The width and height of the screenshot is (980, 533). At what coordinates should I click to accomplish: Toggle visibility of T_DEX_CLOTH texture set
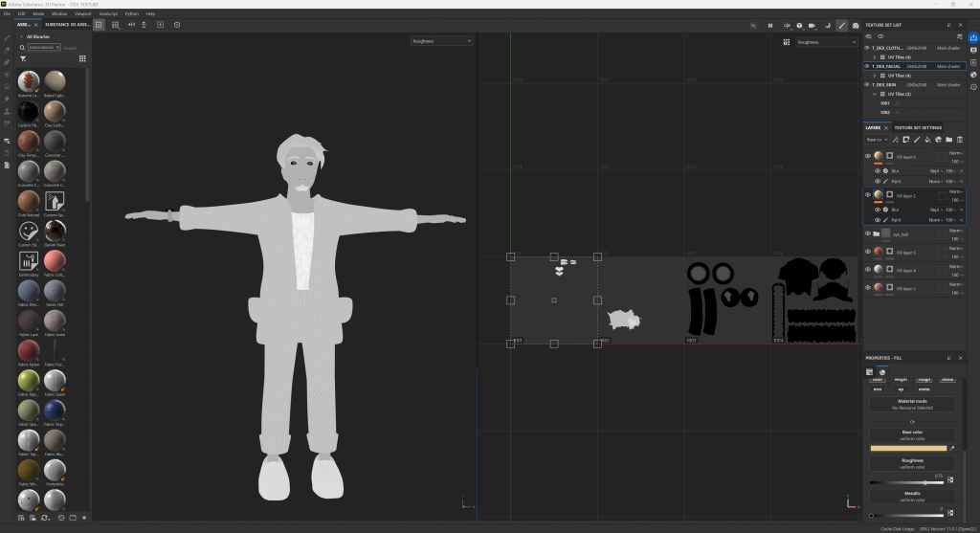tap(867, 47)
